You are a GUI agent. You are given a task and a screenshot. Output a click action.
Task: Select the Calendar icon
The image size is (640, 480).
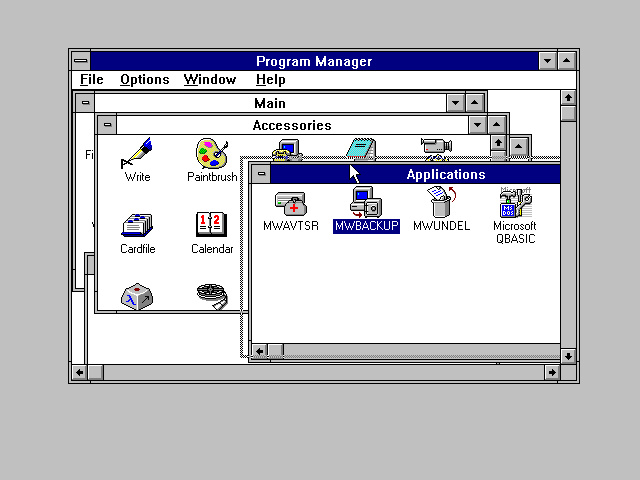(x=212, y=233)
